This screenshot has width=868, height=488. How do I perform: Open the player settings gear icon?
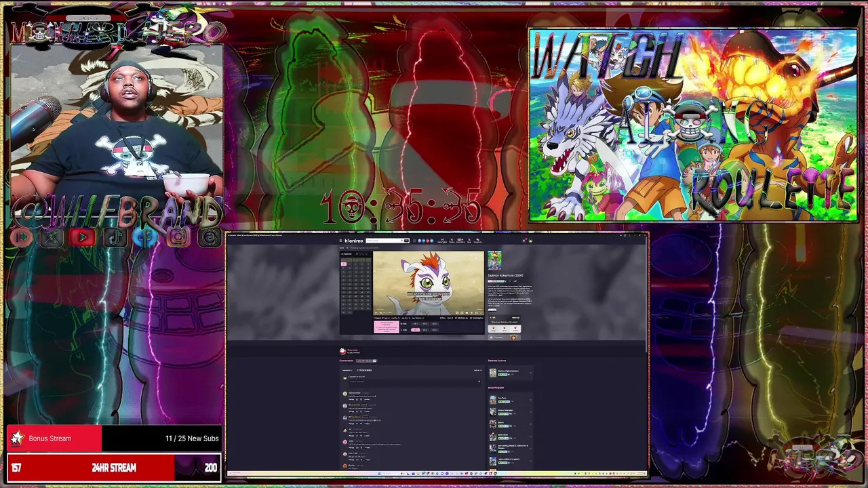(471, 312)
